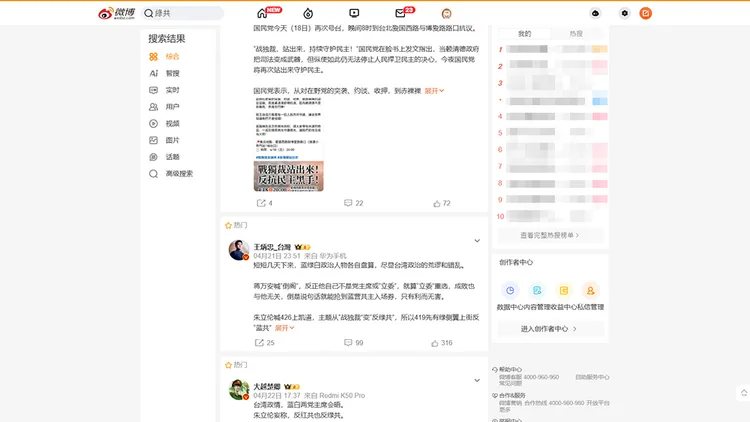Switch to 热搜 tab in sidebar panel
Viewport: 750px width, 422px height.
[x=576, y=33]
